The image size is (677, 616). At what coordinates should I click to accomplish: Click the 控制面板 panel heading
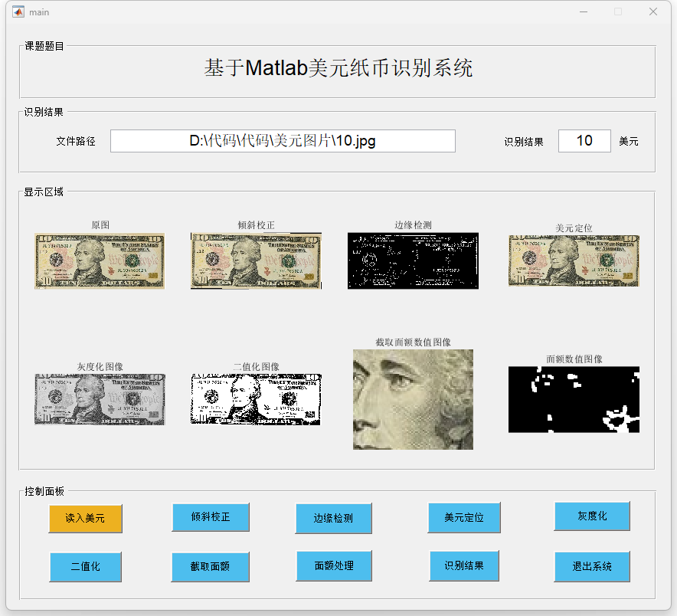[x=44, y=491]
